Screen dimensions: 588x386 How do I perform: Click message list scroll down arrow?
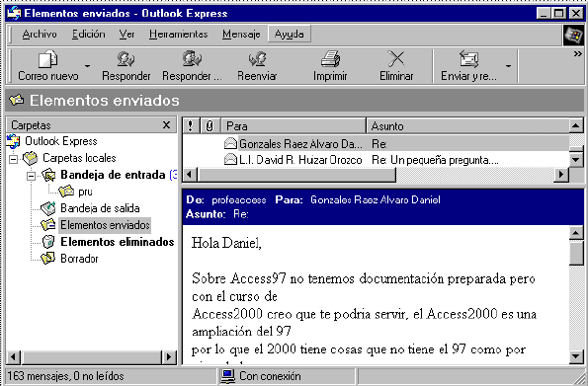click(576, 160)
